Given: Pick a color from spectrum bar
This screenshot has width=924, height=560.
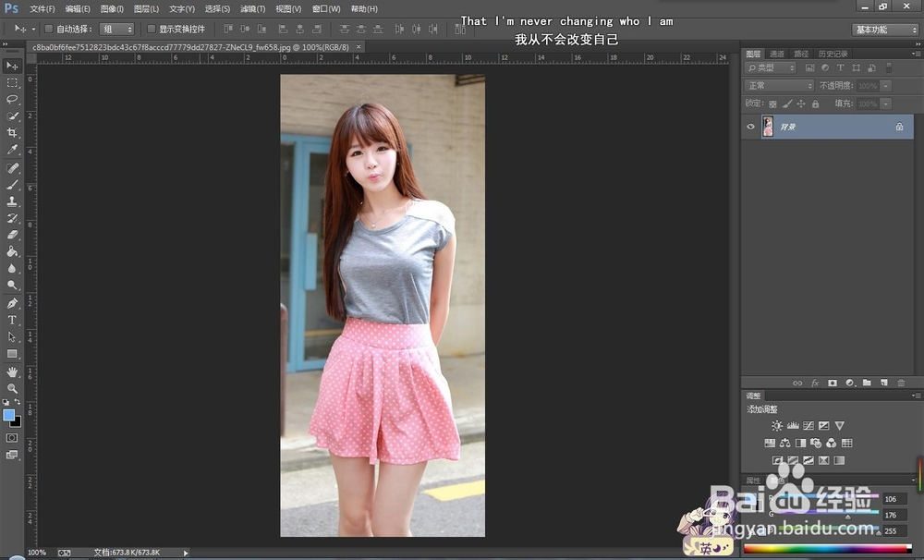Looking at the screenshot, I should 827,550.
